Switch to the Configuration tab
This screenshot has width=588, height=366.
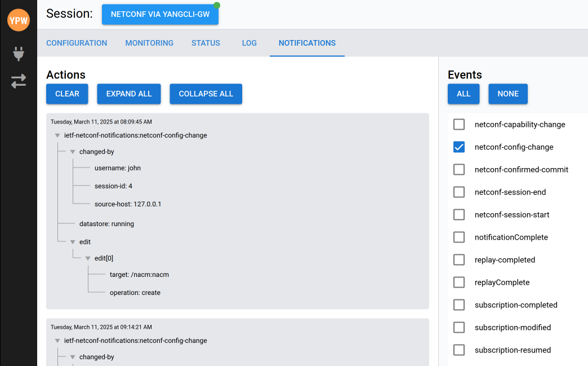coord(77,43)
